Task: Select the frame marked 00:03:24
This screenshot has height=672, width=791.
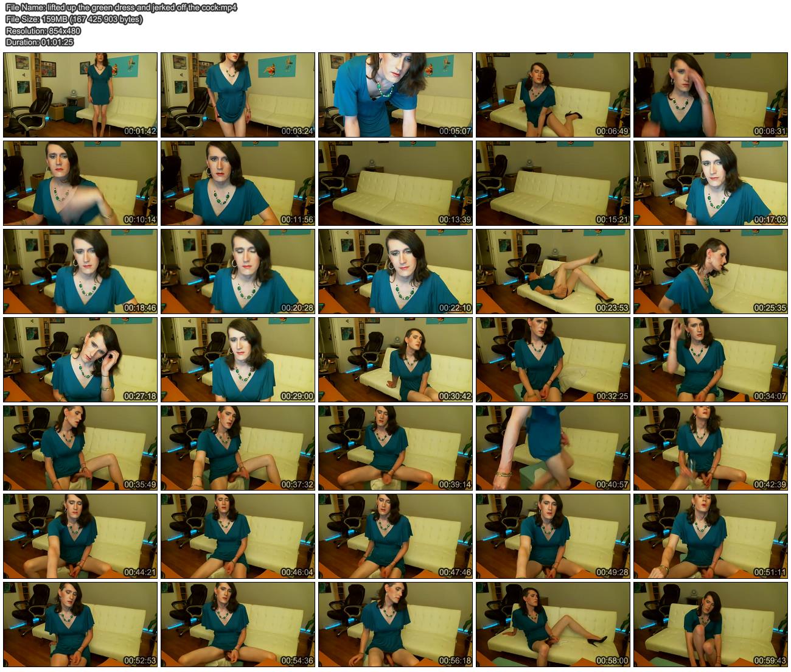Action: [237, 94]
